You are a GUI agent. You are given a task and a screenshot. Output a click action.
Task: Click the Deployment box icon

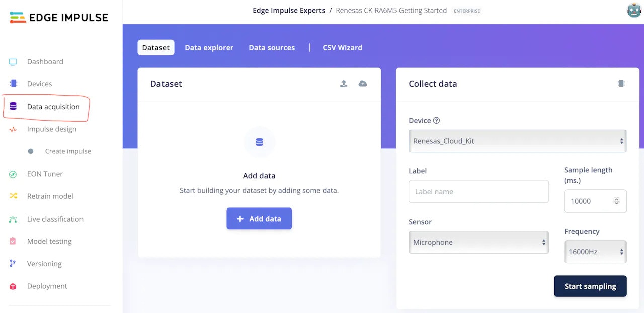13,286
